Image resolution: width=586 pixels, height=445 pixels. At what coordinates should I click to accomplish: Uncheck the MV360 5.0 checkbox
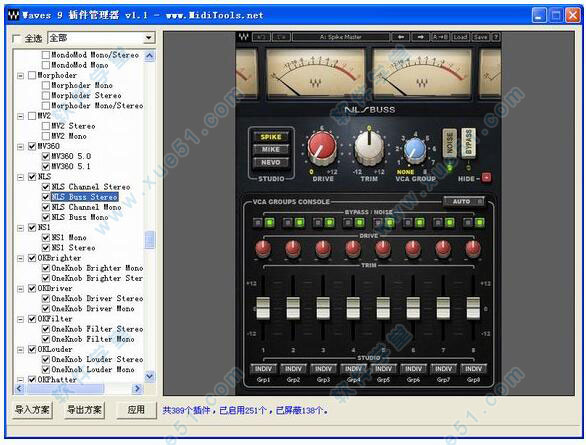[46, 156]
